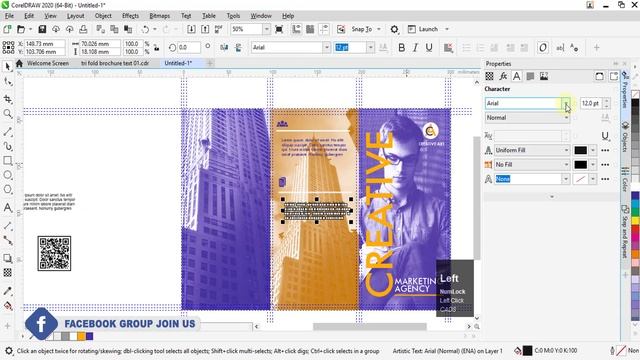Toggle show rulers button
The height and width of the screenshot is (360, 640).
(296, 29)
